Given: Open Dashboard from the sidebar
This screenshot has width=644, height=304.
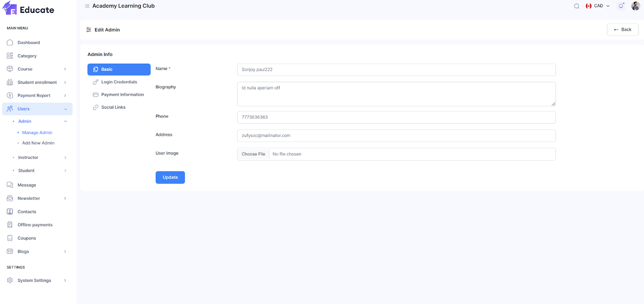Looking at the screenshot, I should (29, 43).
